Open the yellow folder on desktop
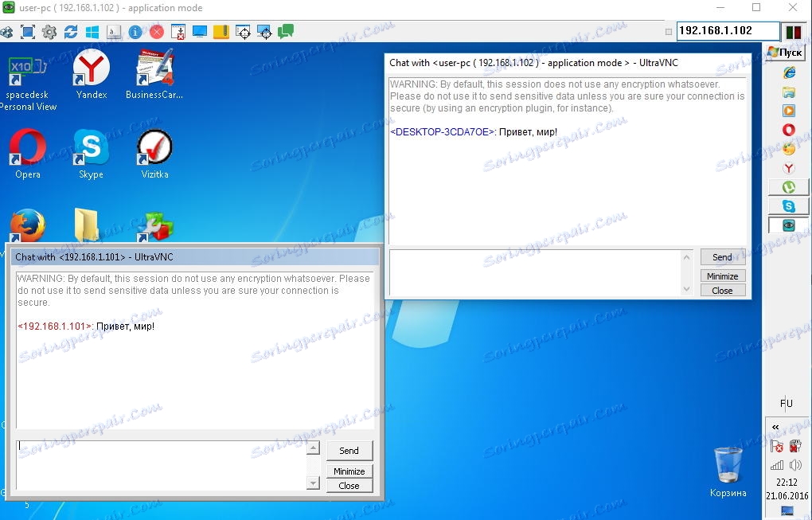812x520 pixels. 86,225
